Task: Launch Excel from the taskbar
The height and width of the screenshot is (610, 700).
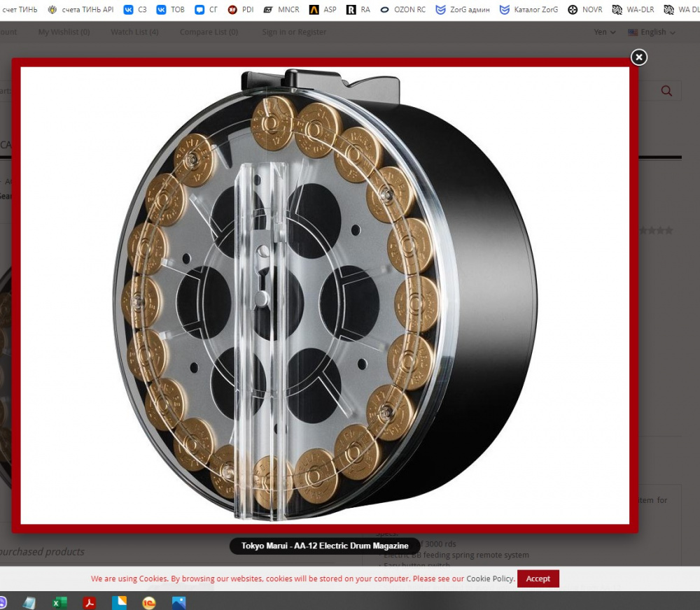Action: [x=59, y=602]
